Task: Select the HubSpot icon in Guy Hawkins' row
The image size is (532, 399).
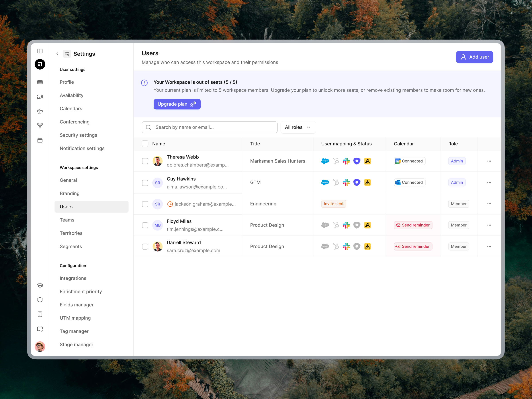Action: 336,182
